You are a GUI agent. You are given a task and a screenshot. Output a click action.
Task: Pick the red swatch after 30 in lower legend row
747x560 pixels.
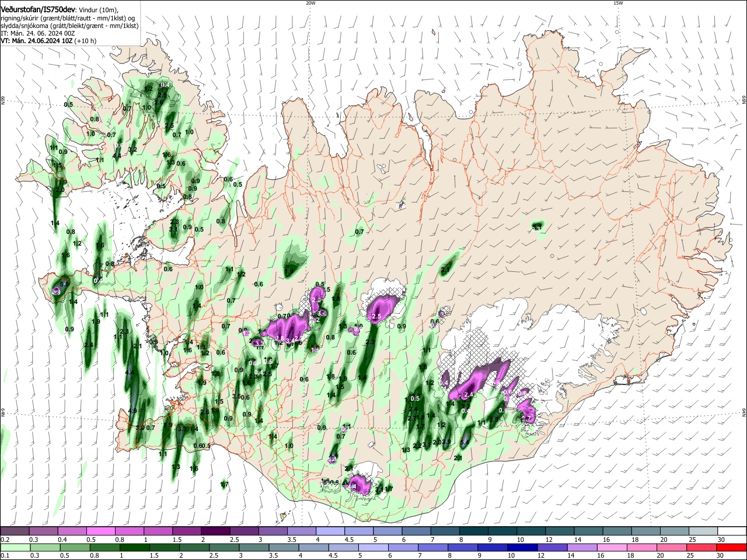click(731, 548)
